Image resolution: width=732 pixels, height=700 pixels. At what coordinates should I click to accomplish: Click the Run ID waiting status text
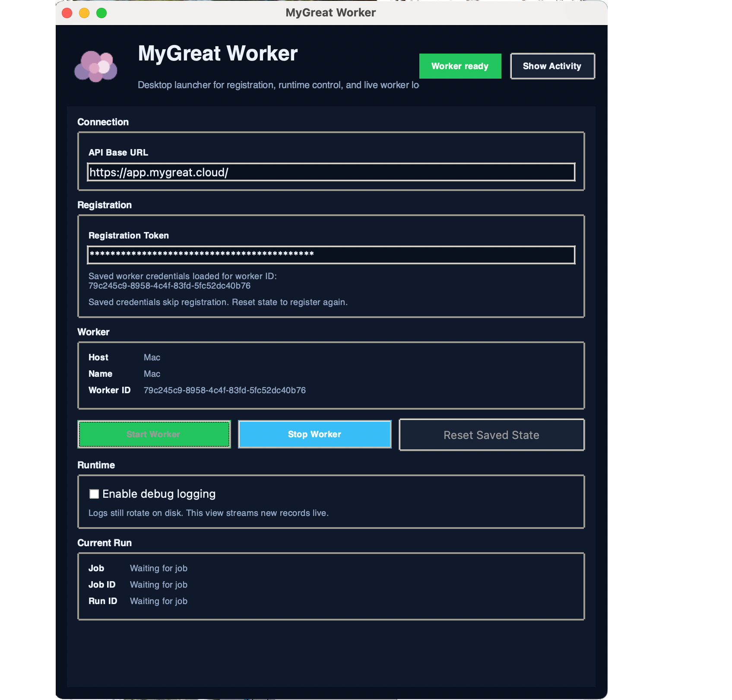158,601
